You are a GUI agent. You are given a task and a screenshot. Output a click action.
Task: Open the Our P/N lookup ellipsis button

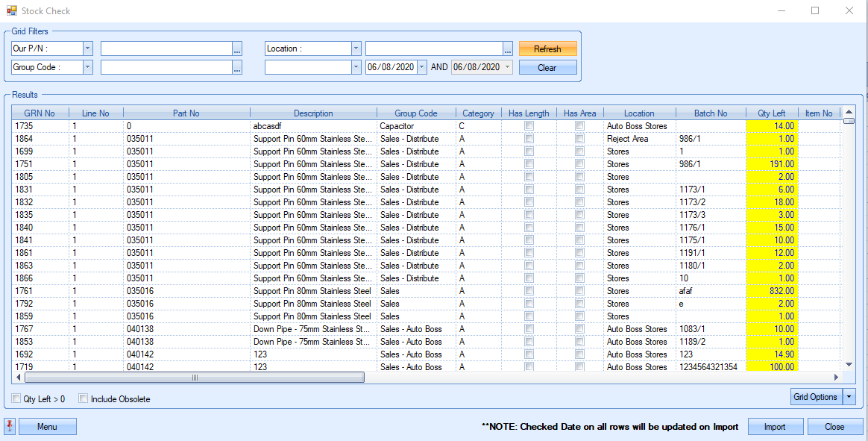[237, 49]
